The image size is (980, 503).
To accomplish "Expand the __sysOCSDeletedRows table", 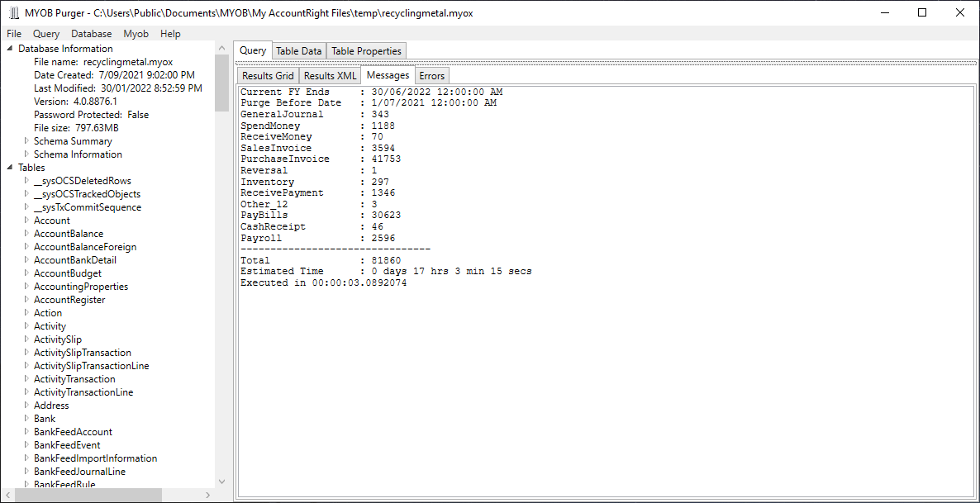I will point(26,181).
